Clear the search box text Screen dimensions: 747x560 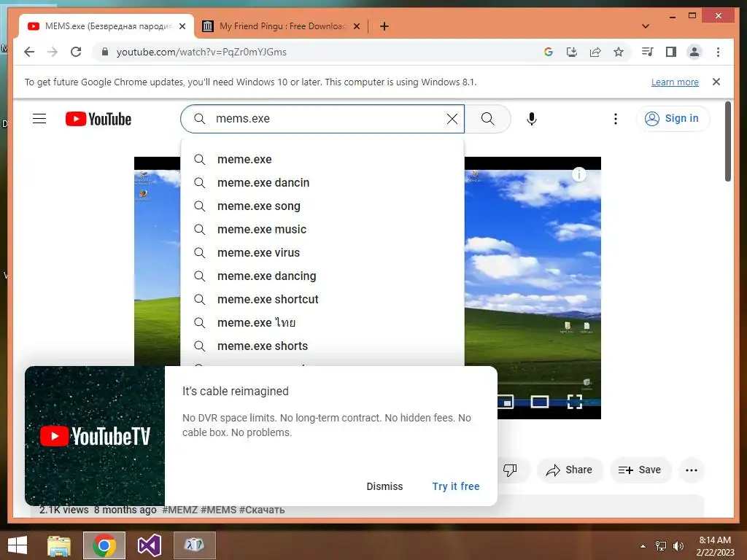pyautogui.click(x=452, y=119)
